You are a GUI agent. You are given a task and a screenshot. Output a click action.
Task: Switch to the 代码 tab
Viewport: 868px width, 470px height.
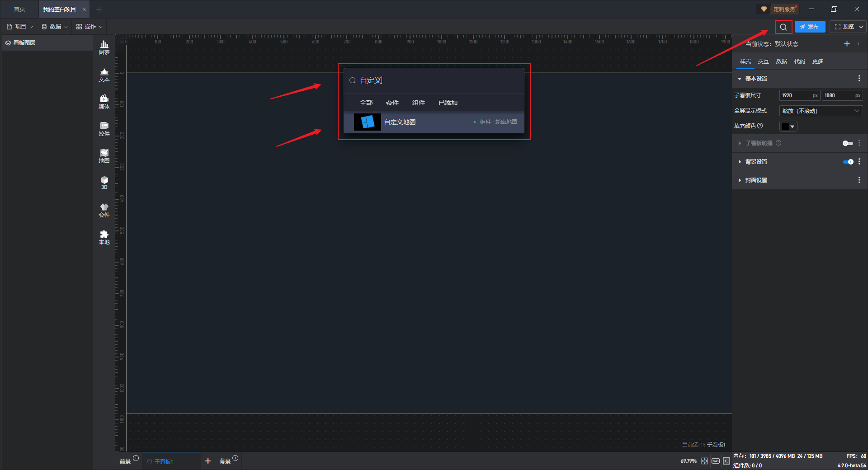click(799, 61)
